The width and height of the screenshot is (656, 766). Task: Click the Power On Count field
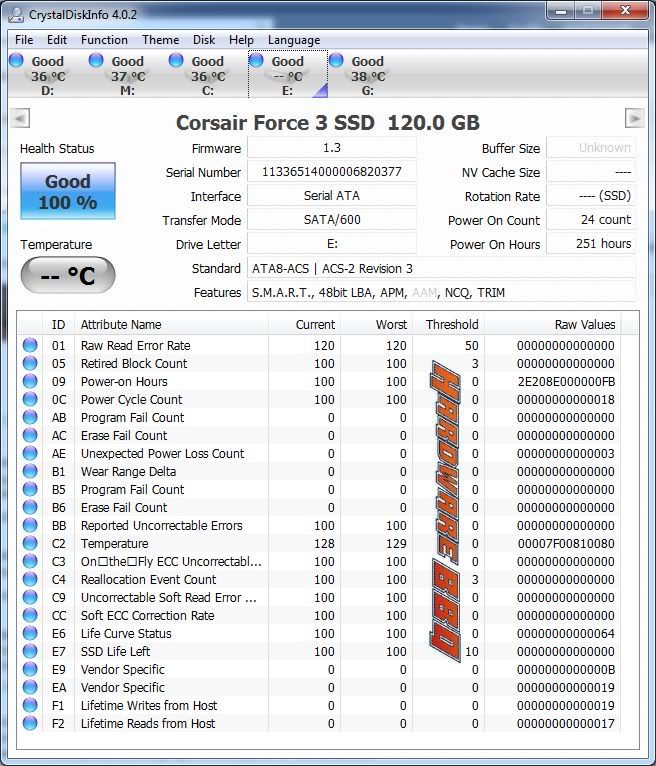point(591,219)
